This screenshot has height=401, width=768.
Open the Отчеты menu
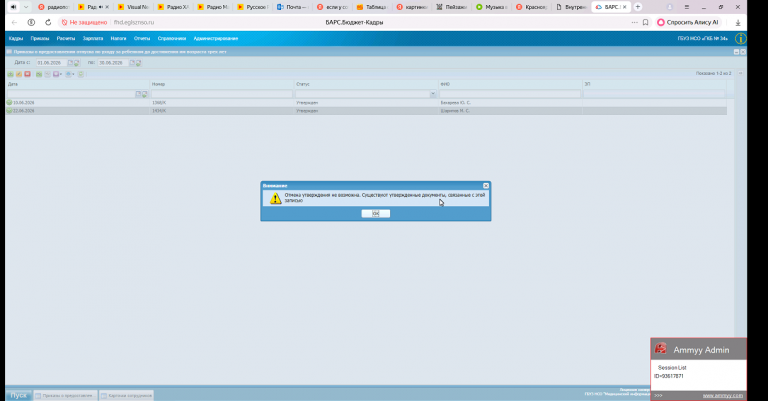point(142,38)
